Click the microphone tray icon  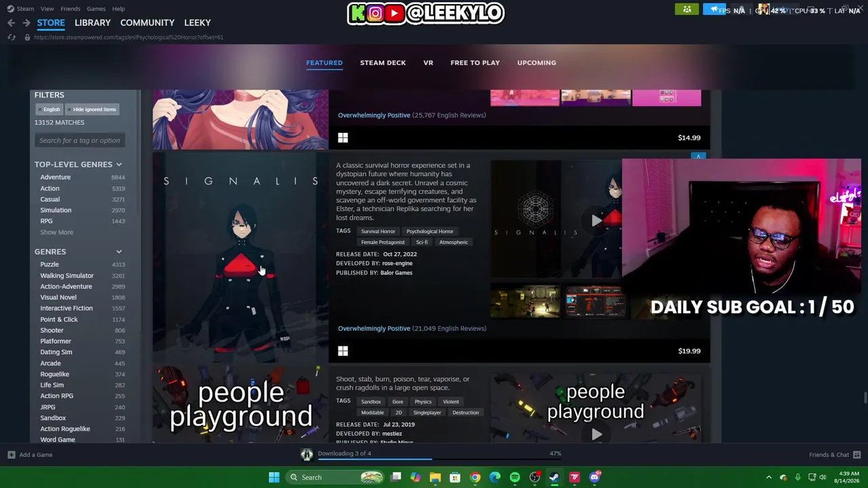click(797, 477)
